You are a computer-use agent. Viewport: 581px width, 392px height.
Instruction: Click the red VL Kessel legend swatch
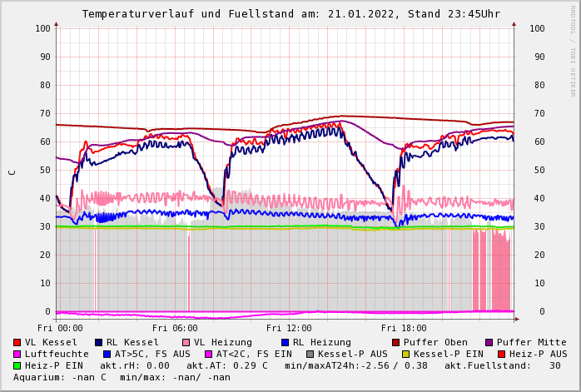[17, 342]
